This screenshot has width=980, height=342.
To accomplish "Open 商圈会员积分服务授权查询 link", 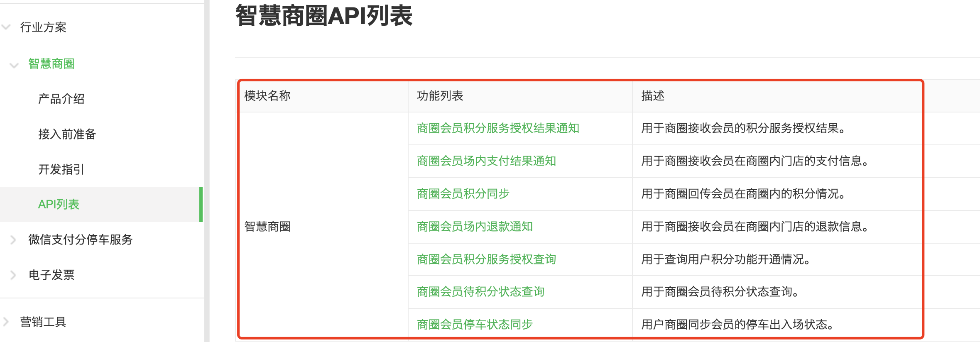I will [x=486, y=259].
